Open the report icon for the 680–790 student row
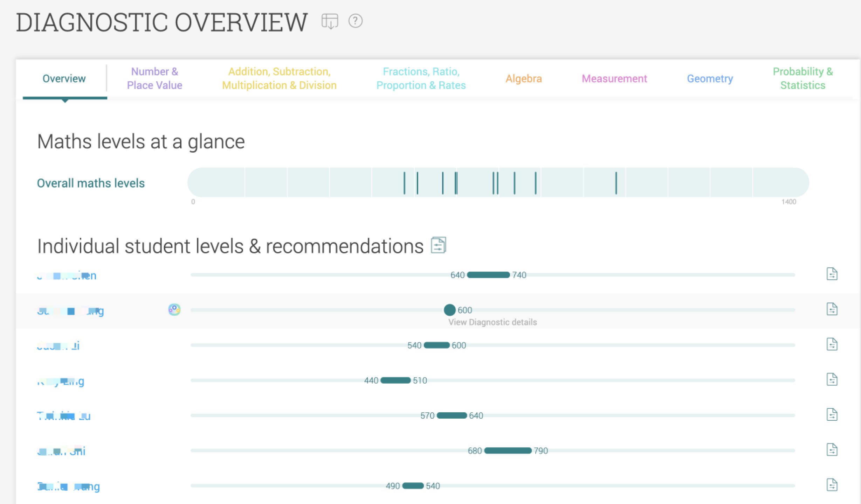Image resolution: width=861 pixels, height=504 pixels. tap(832, 450)
